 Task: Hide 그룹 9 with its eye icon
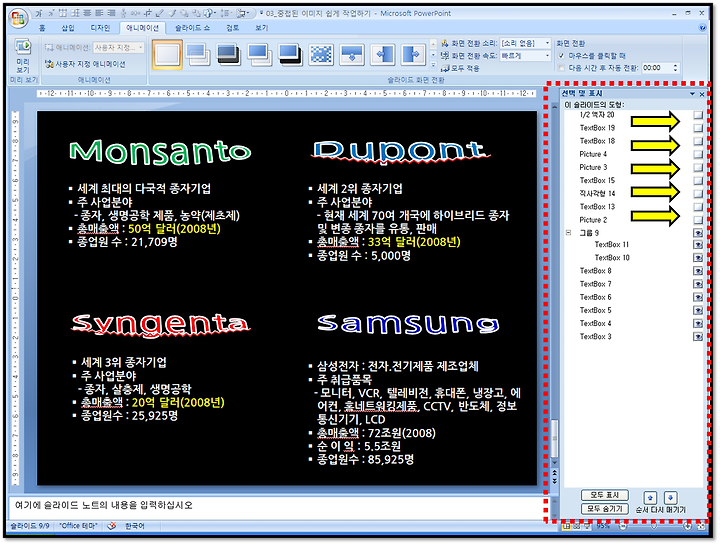tap(698, 233)
